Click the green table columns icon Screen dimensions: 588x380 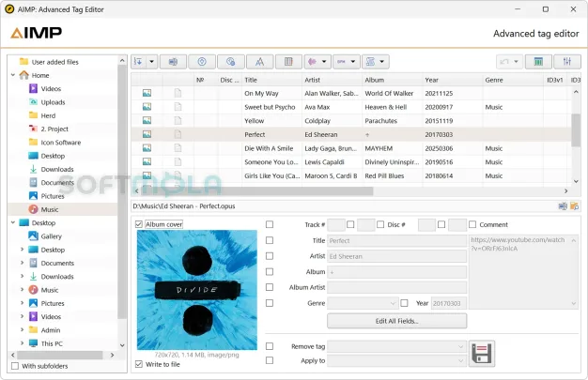538,62
